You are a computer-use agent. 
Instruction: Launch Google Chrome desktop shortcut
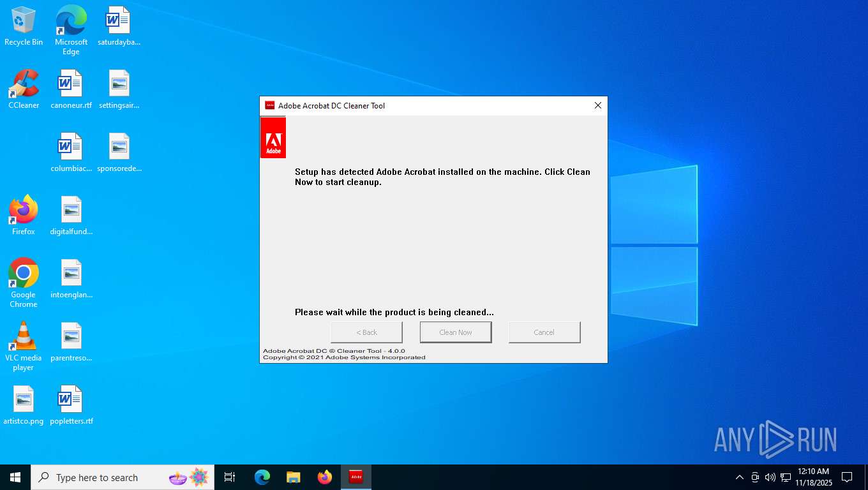(x=24, y=283)
